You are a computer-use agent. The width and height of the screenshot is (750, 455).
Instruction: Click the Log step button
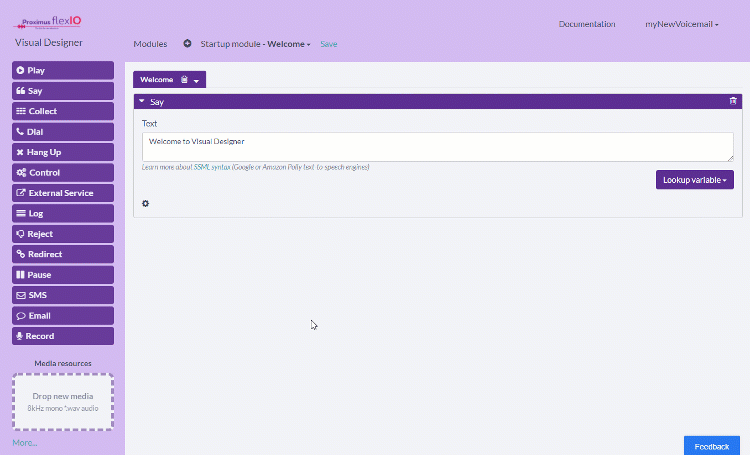63,213
